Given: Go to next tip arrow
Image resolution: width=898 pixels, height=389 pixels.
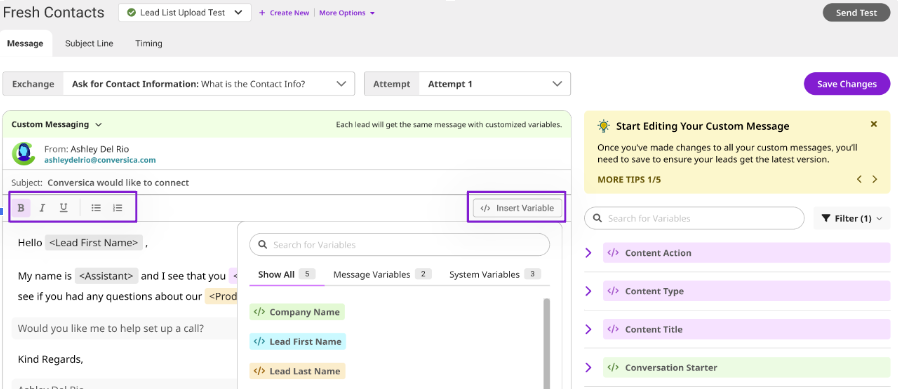Looking at the screenshot, I should (x=875, y=179).
